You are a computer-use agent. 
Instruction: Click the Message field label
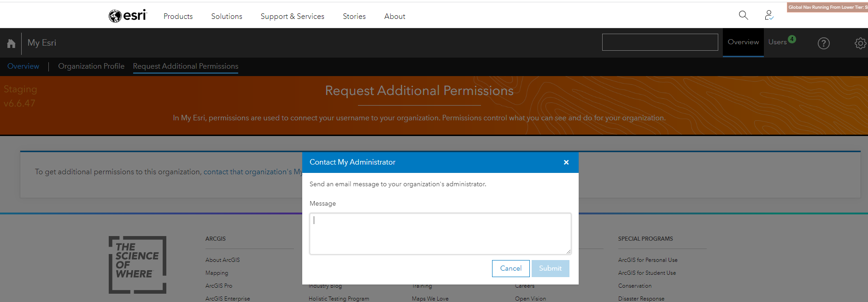[323, 203]
